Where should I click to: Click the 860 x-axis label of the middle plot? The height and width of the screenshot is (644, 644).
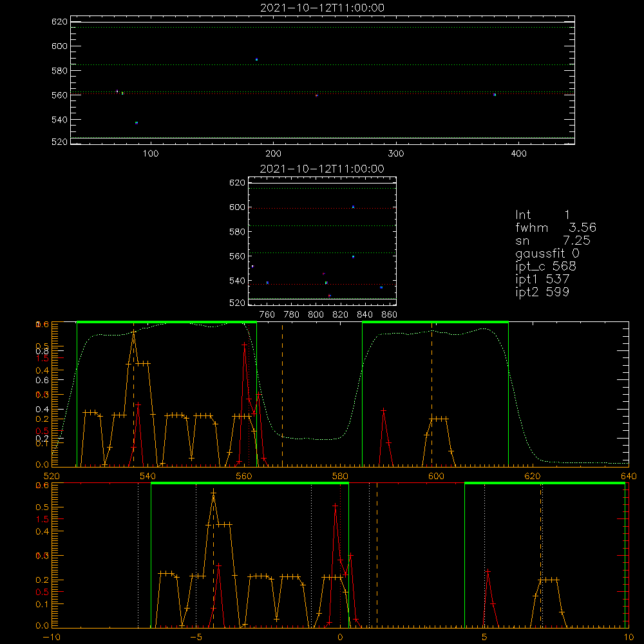click(x=390, y=315)
